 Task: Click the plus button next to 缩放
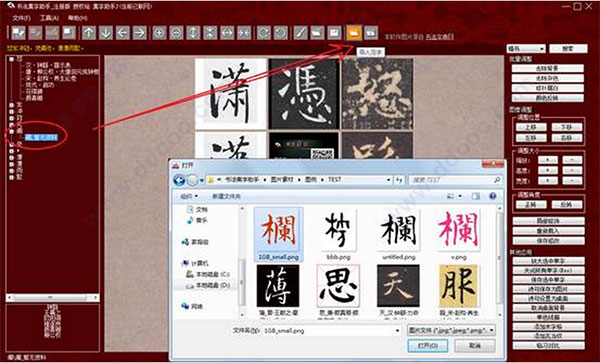pos(548,160)
